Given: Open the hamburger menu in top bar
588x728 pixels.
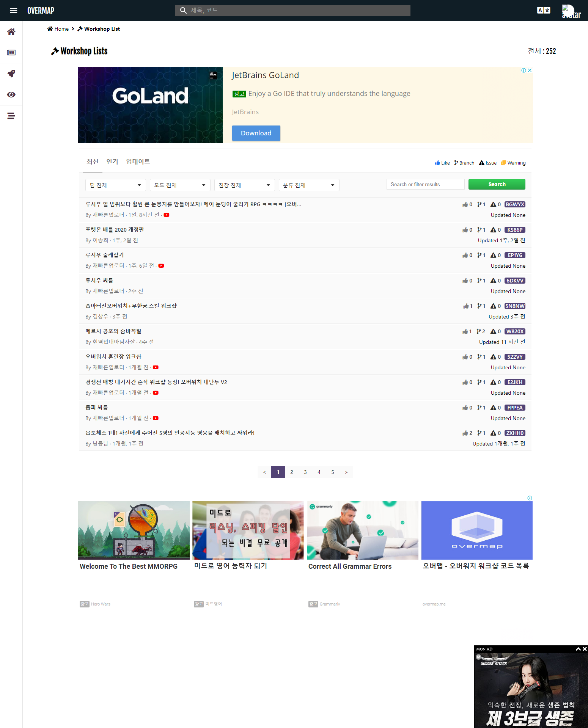Looking at the screenshot, I should [x=14, y=11].
